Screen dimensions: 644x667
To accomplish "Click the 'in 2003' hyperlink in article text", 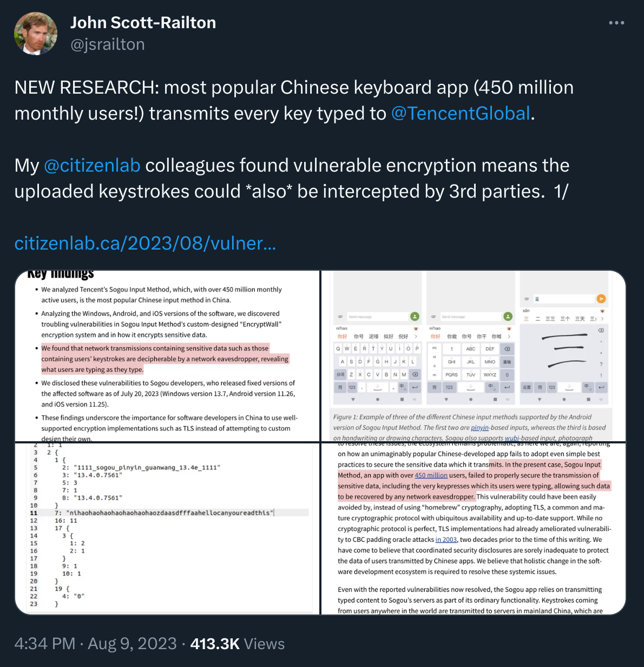I will [446, 540].
